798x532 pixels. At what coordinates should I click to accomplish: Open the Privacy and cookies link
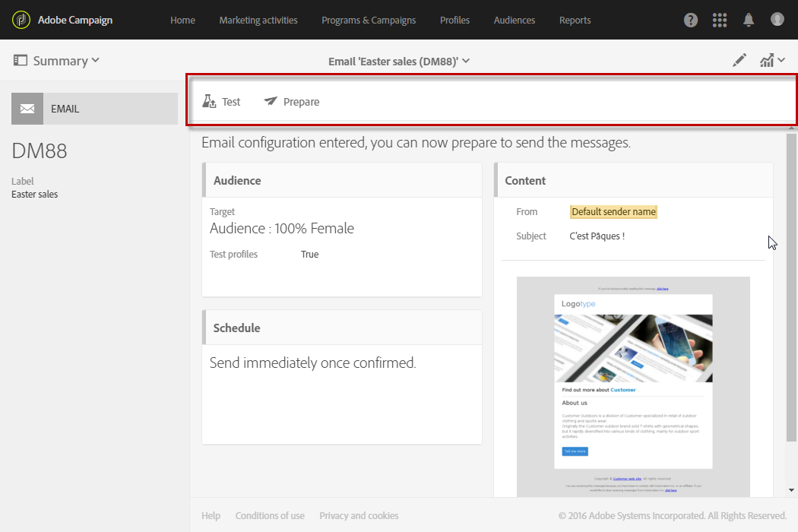tap(359, 516)
